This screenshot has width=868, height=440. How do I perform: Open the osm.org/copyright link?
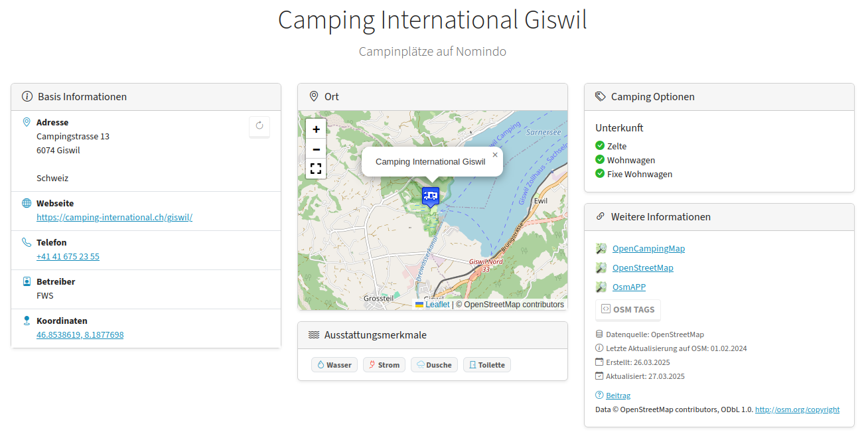[797, 409]
